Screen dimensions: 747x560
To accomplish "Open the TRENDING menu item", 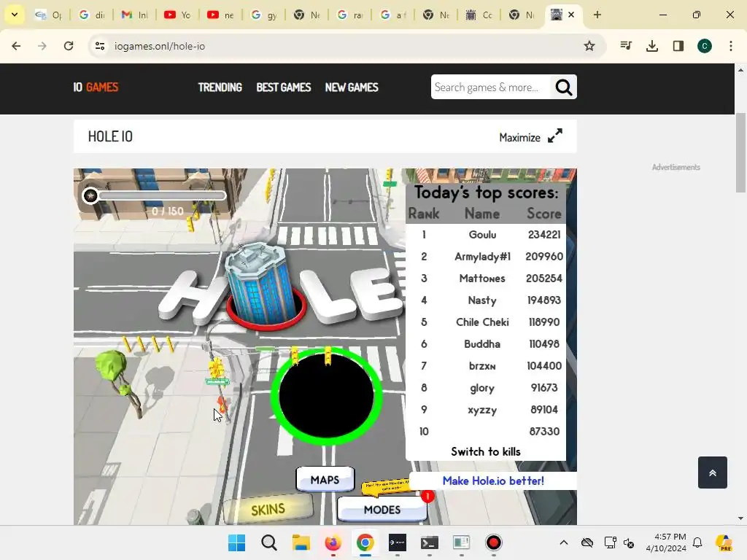I will tap(220, 87).
